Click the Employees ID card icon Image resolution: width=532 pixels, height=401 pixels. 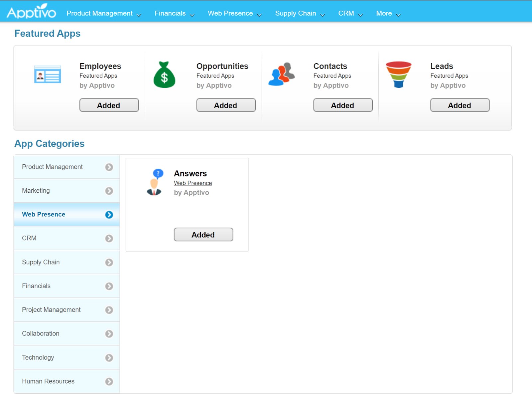[x=48, y=75]
